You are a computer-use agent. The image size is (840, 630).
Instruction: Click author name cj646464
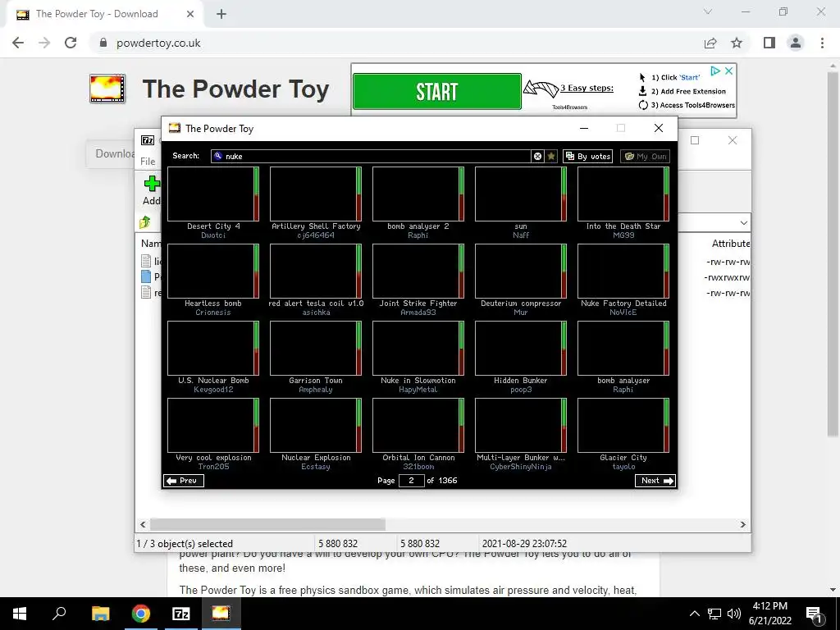tap(316, 235)
